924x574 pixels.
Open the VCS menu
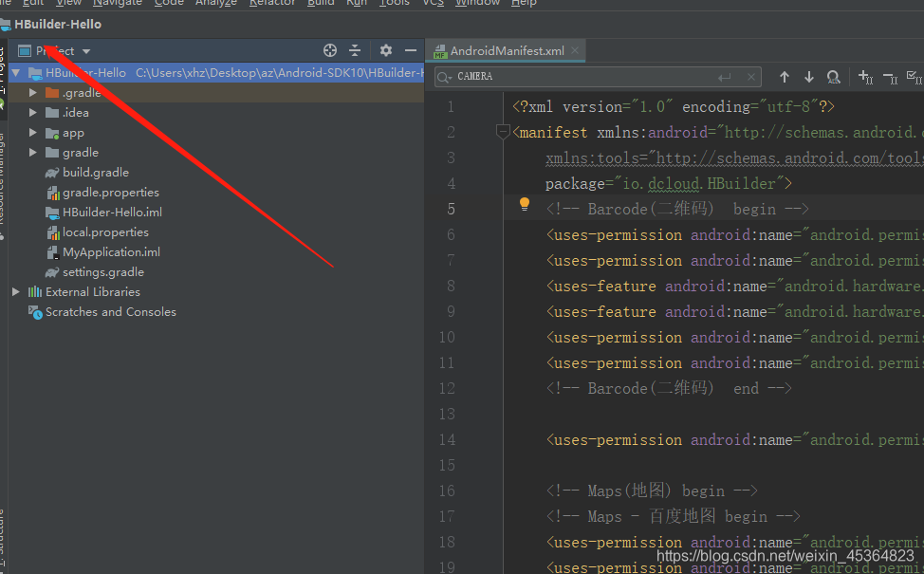click(x=434, y=3)
